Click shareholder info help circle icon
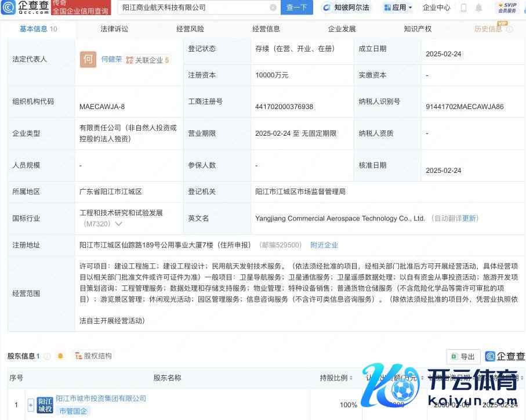This screenshot has width=526, height=420. click(x=47, y=356)
